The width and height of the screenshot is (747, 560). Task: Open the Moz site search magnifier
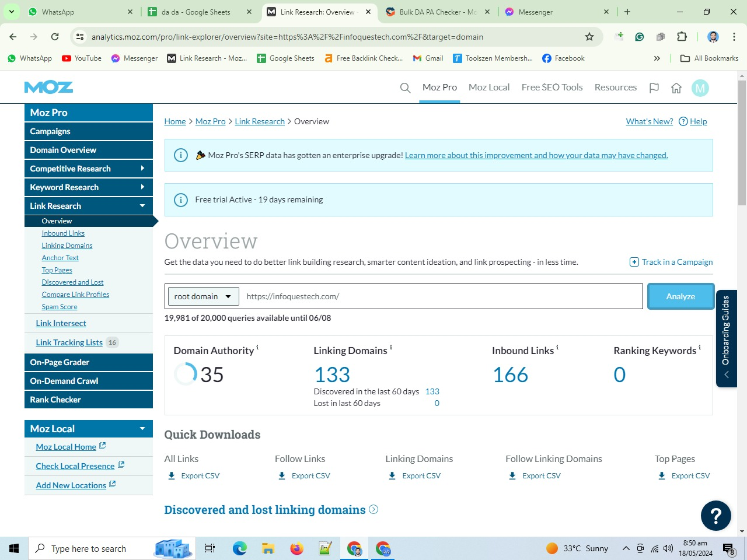[405, 88]
